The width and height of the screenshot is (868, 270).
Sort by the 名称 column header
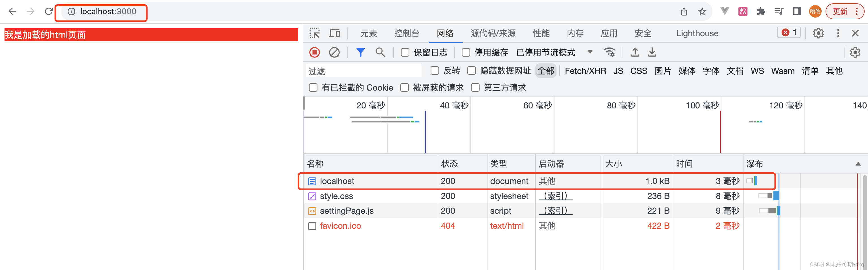pyautogui.click(x=371, y=164)
